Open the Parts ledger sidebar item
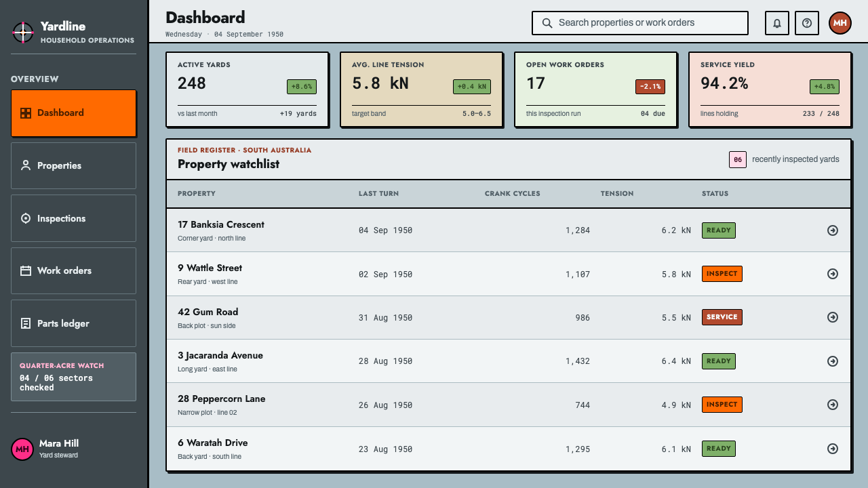 [73, 323]
